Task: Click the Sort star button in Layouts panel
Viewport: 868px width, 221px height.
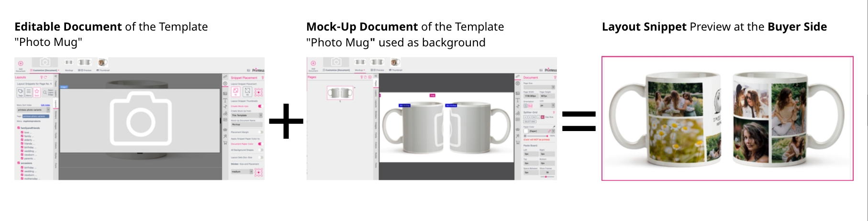Action: point(37,92)
